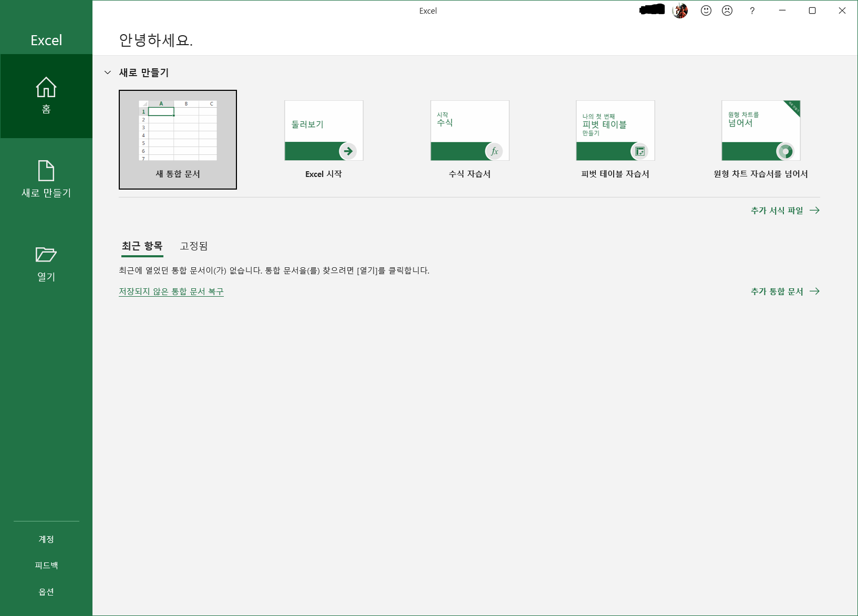The image size is (858, 616).
Task: Open 옵션 (Options) in the sidebar
Action: coord(46,592)
